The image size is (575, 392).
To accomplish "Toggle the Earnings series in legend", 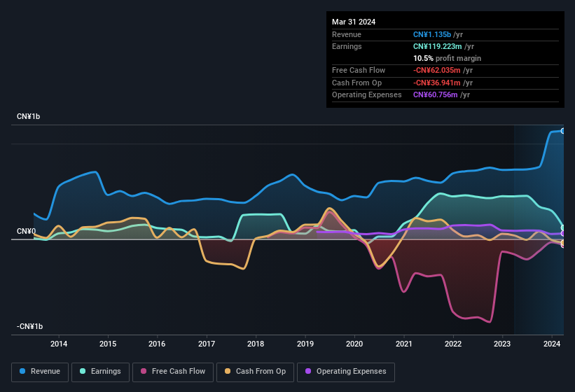I will (x=101, y=372).
